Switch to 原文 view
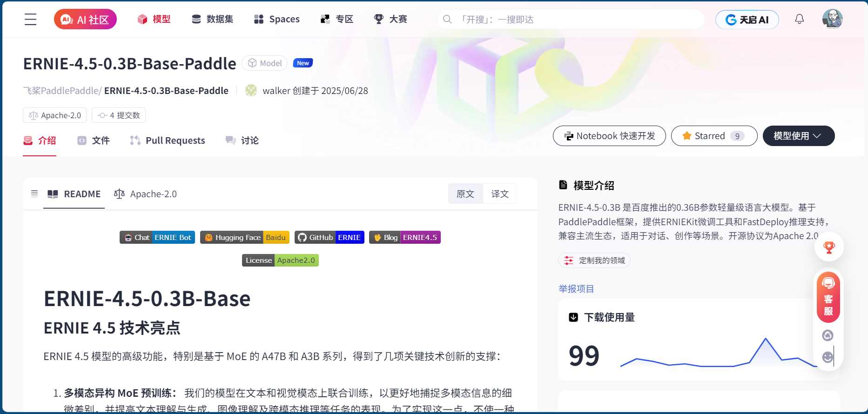 [465, 194]
